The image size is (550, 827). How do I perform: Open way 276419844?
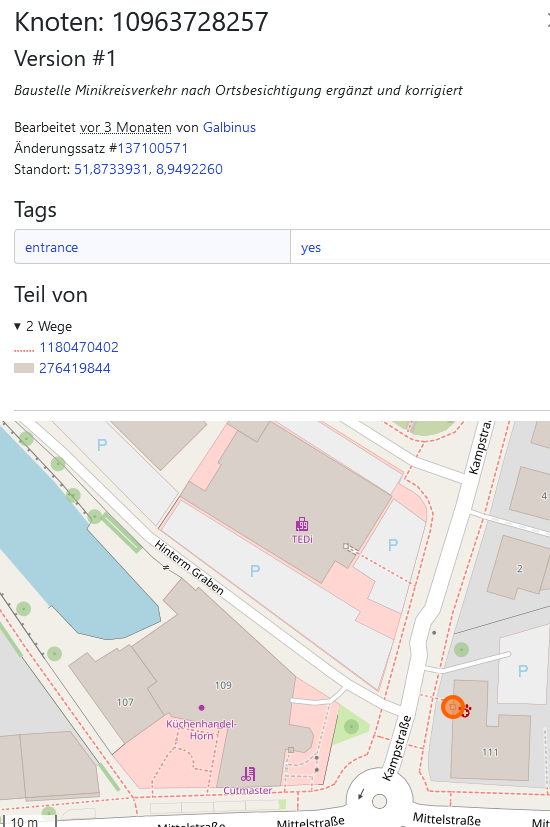pyautogui.click(x=75, y=368)
